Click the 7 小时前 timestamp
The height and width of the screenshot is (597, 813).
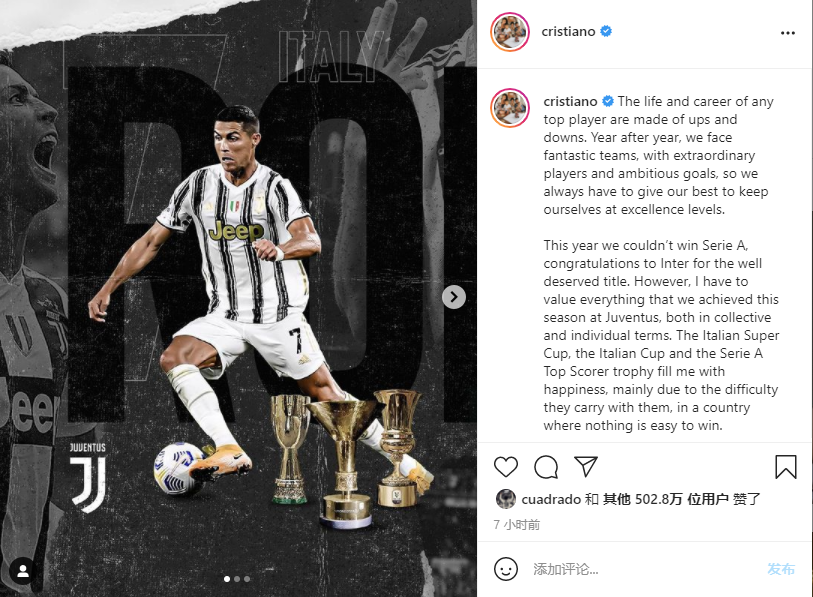(516, 525)
